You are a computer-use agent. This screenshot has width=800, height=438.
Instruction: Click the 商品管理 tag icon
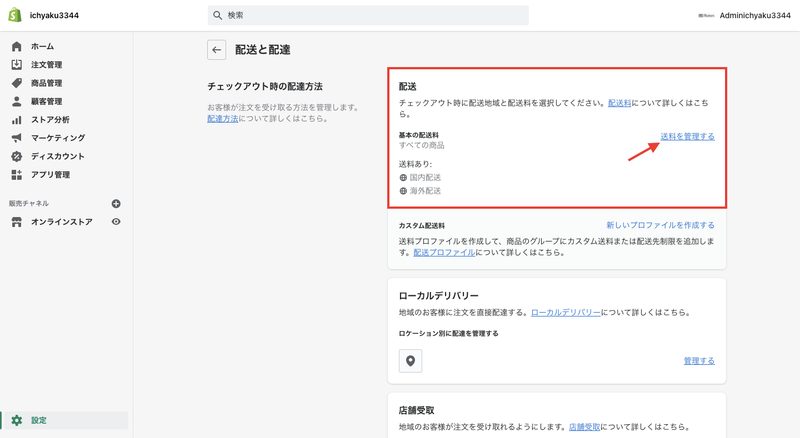[x=17, y=83]
